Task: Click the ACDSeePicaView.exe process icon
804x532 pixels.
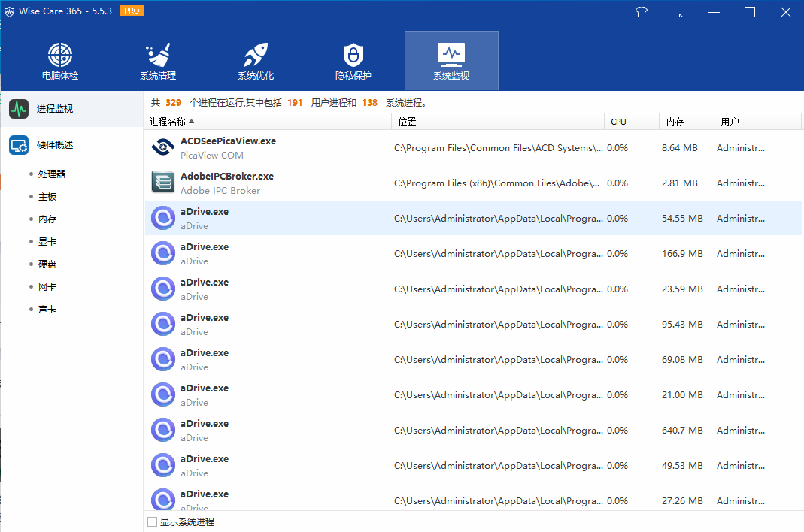Action: 163,147
